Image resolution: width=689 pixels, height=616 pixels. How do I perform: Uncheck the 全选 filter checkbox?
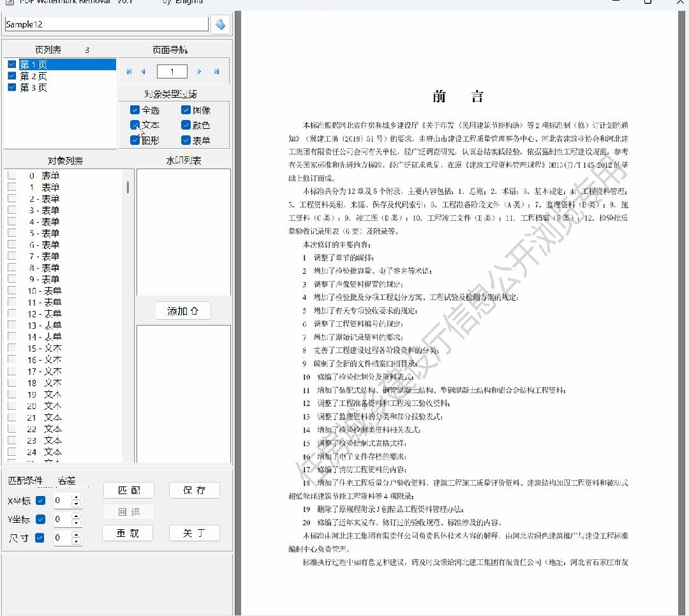[x=135, y=110]
